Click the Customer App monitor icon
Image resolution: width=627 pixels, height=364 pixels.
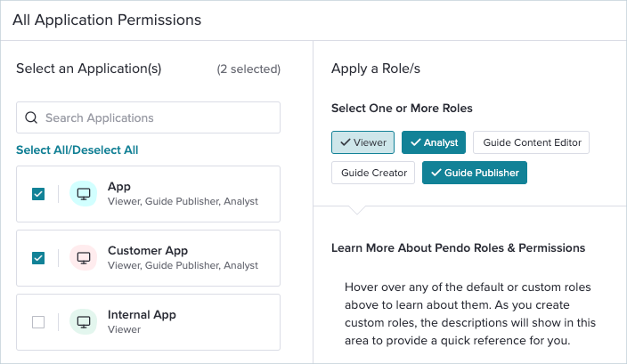click(84, 258)
